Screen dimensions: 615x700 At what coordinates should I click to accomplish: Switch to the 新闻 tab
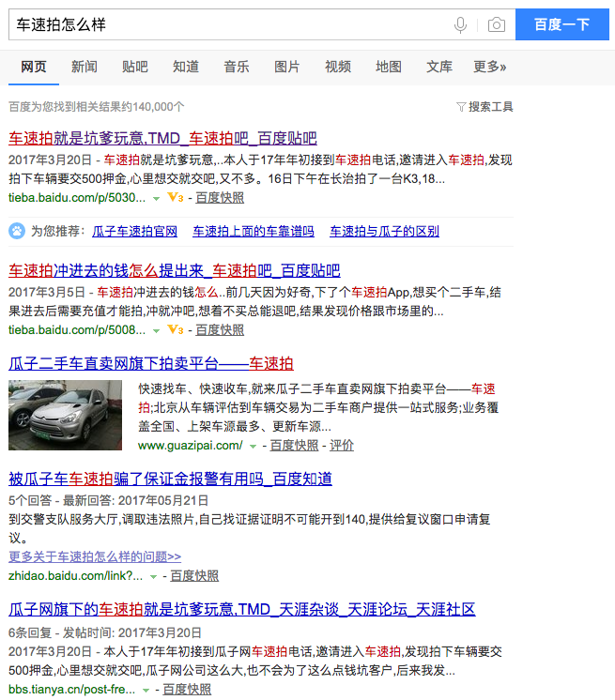point(85,67)
